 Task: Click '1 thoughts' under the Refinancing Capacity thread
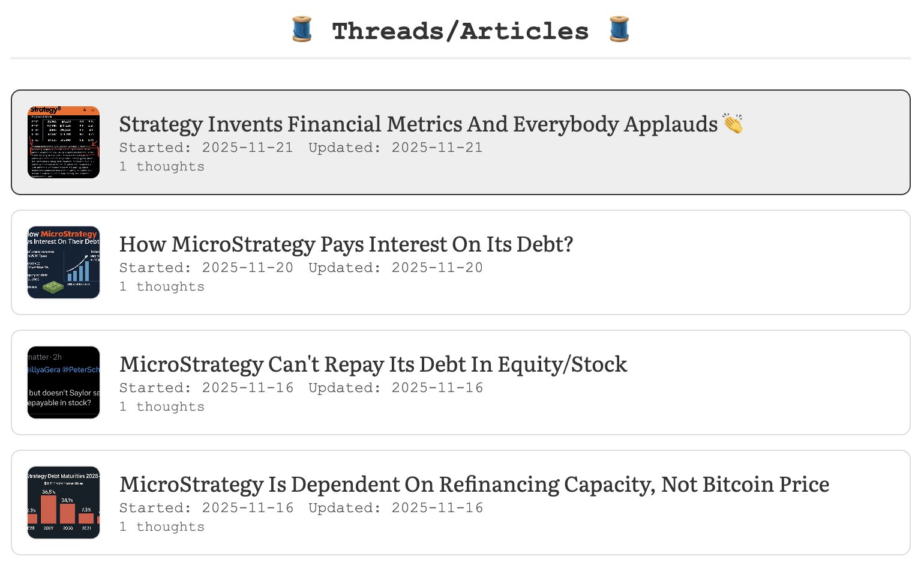(x=161, y=527)
